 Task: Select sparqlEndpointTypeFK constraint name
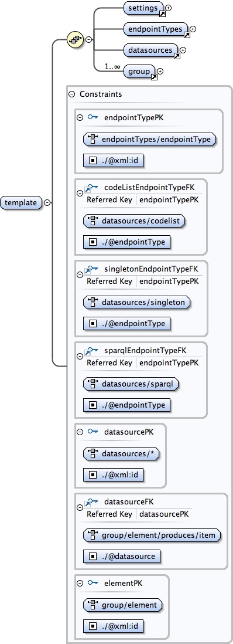(146, 350)
